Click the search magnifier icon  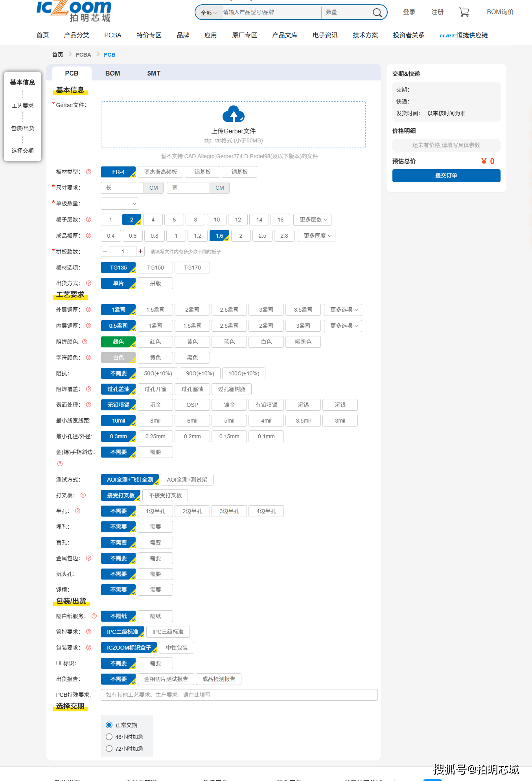(377, 13)
